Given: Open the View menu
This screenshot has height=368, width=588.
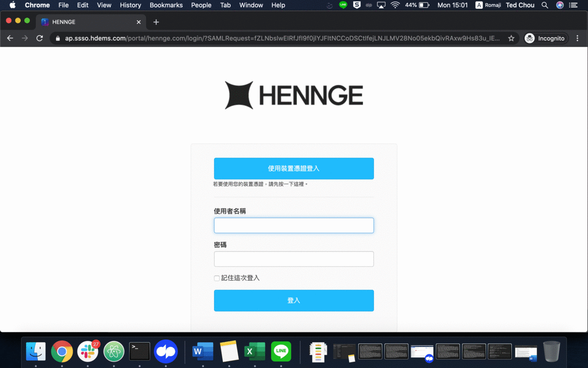Looking at the screenshot, I should click(104, 5).
